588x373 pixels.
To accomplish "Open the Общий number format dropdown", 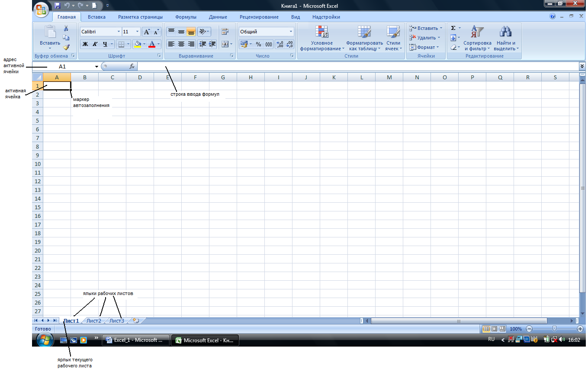I will click(291, 32).
